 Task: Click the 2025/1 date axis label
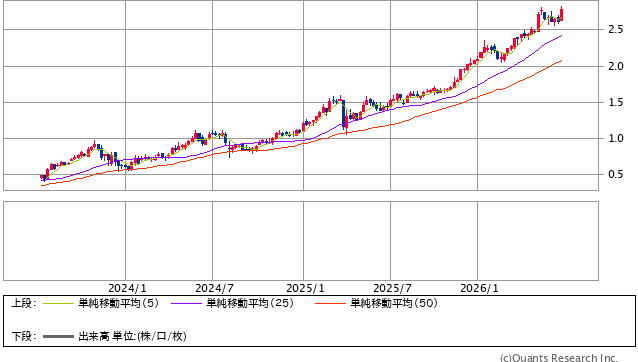coord(306,288)
